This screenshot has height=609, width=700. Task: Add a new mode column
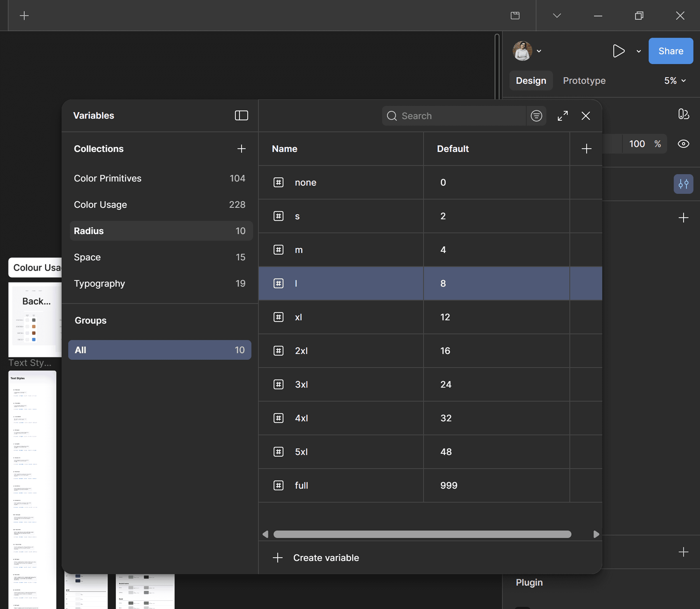click(x=586, y=148)
